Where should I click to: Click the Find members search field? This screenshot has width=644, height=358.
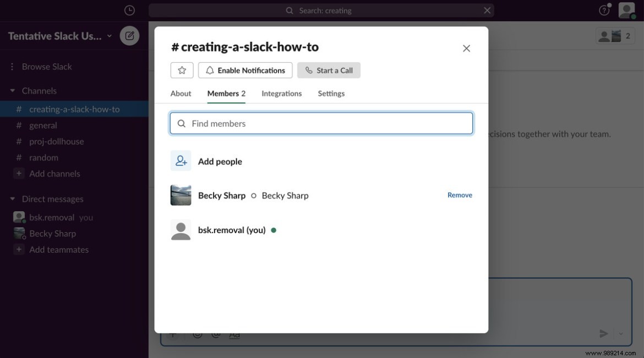(321, 123)
